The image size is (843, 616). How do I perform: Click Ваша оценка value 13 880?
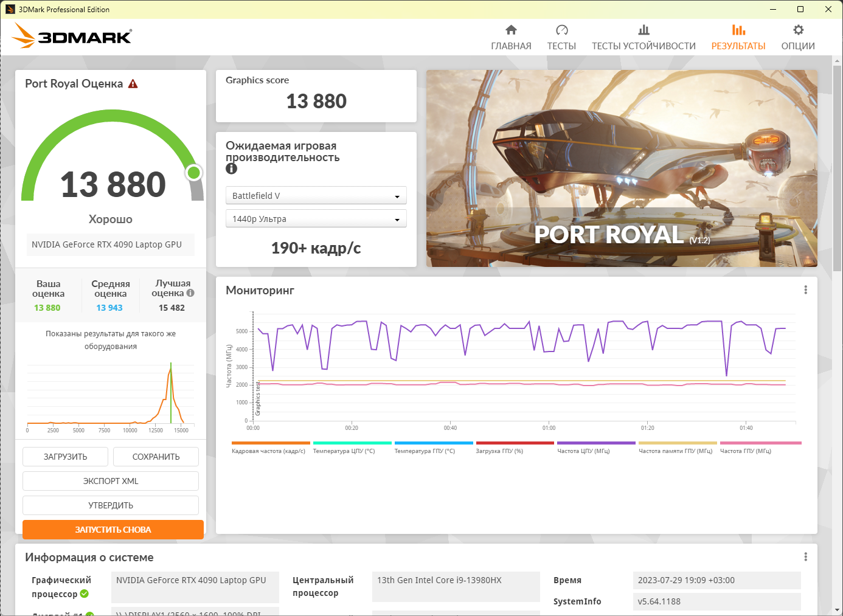[x=47, y=308]
